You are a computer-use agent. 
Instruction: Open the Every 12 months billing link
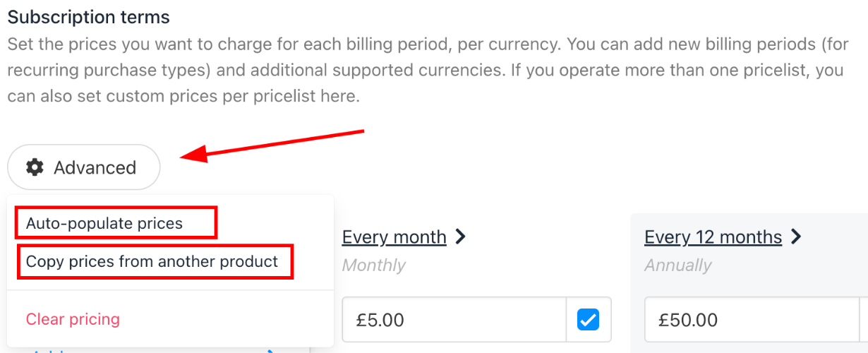click(713, 237)
